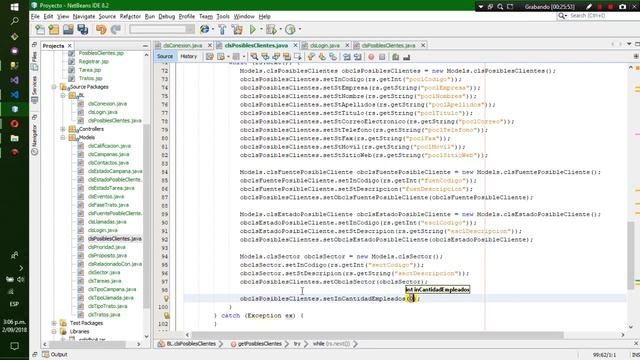640x360 pixels.
Task: Click the Shift Line Left icon
Action: click(x=347, y=57)
